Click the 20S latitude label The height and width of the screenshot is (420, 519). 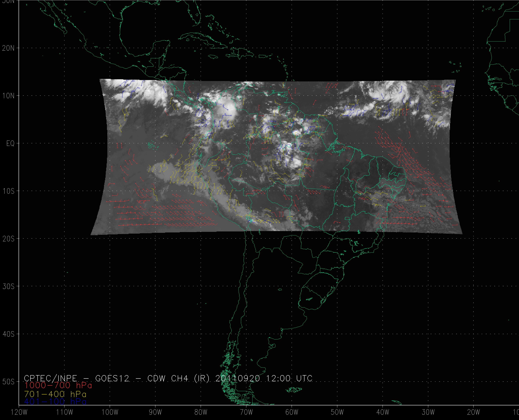click(x=9, y=239)
